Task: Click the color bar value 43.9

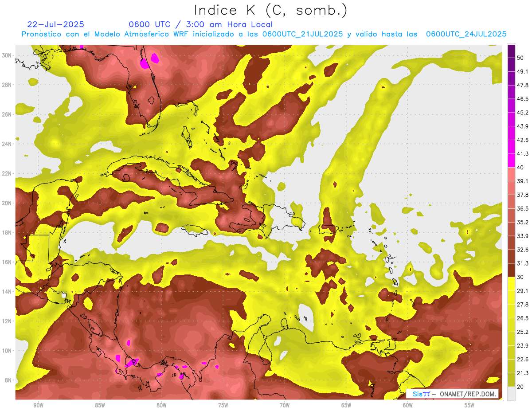Action: (x=523, y=126)
